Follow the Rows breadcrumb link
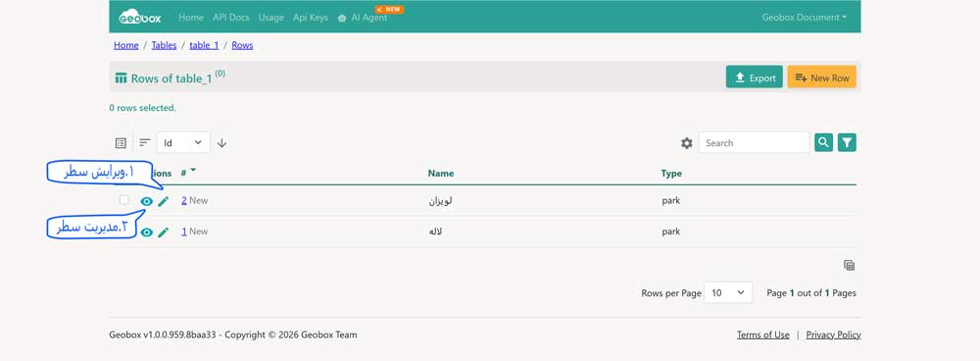980x361 pixels. (x=242, y=45)
